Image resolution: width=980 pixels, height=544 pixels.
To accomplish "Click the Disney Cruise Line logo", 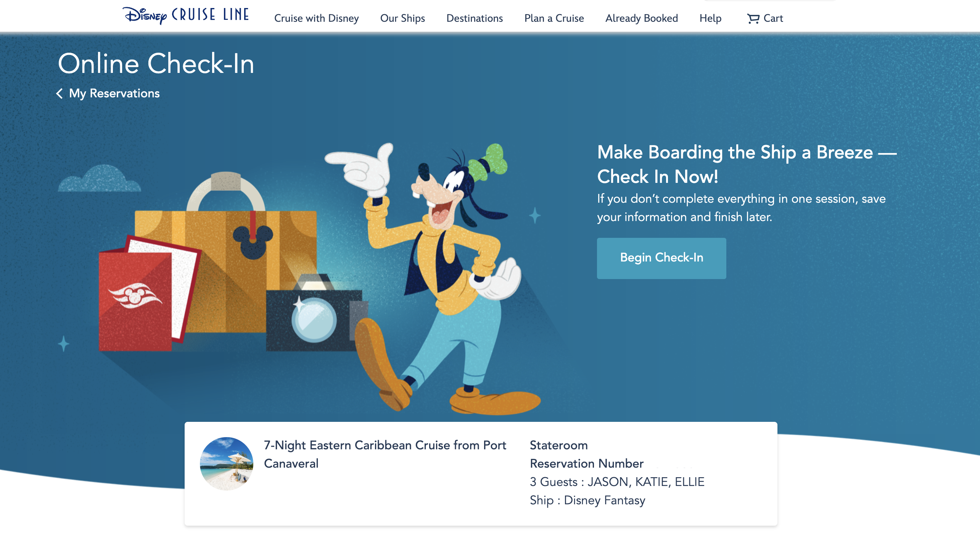I will point(186,16).
